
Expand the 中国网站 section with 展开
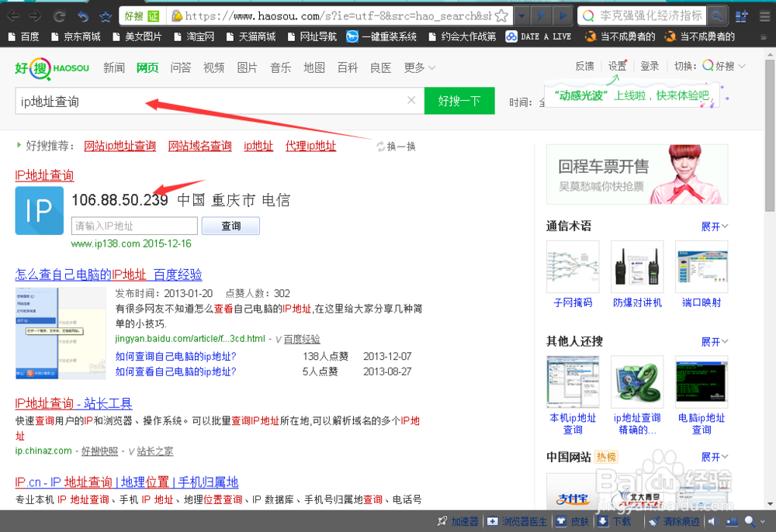715,457
